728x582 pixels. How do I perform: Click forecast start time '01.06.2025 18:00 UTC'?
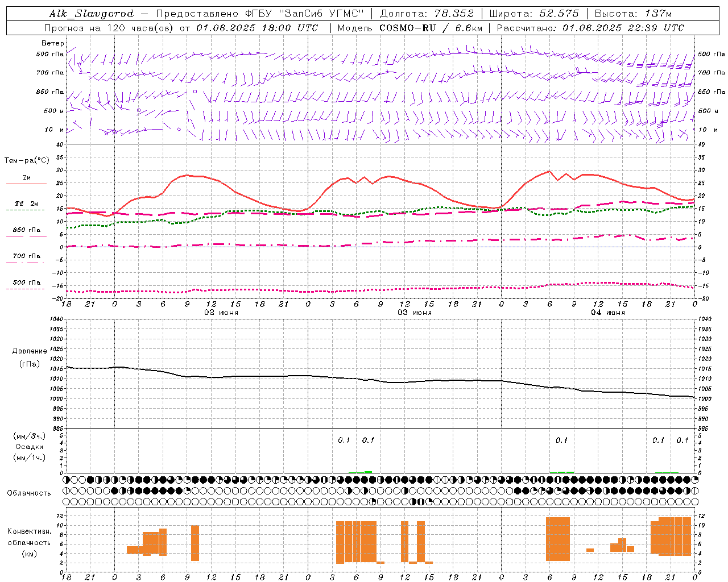pyautogui.click(x=257, y=28)
